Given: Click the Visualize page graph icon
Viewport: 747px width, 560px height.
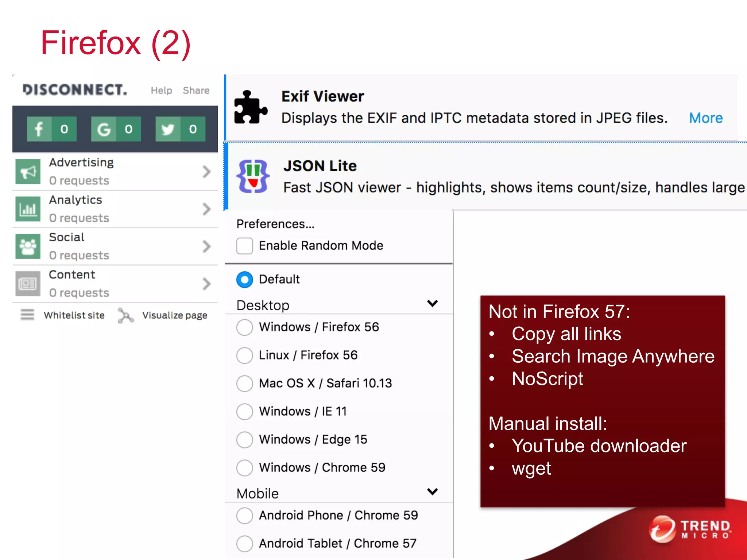Looking at the screenshot, I should click(x=126, y=315).
